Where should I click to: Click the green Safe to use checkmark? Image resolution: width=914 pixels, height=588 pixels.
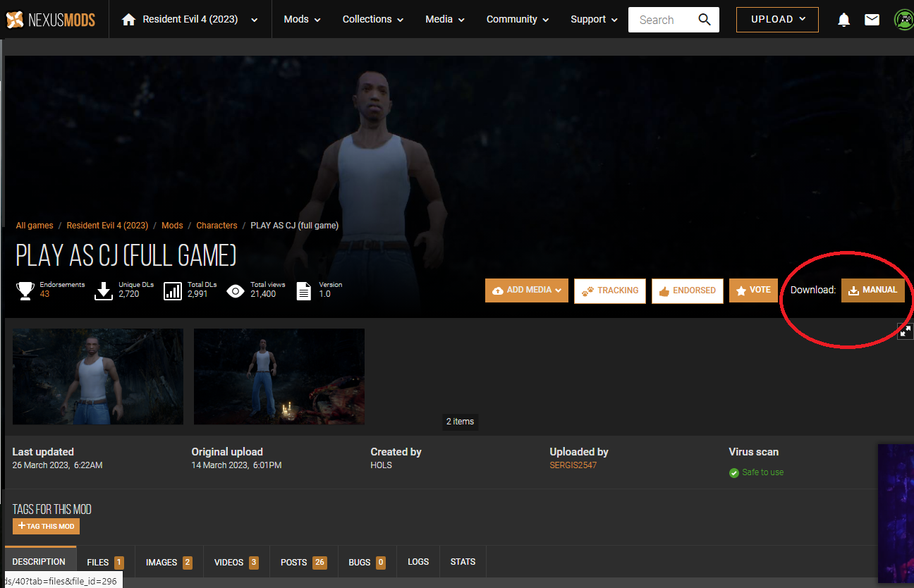[734, 473]
